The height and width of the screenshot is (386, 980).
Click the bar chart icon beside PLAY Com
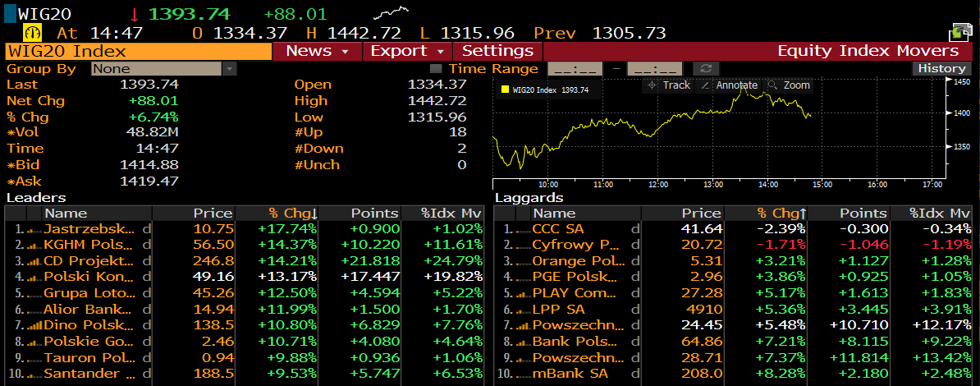(523, 293)
